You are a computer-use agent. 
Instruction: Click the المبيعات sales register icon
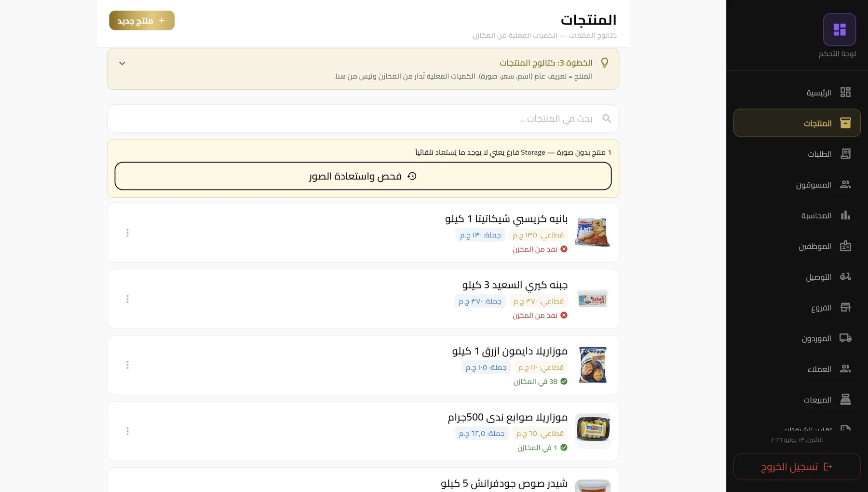point(845,399)
